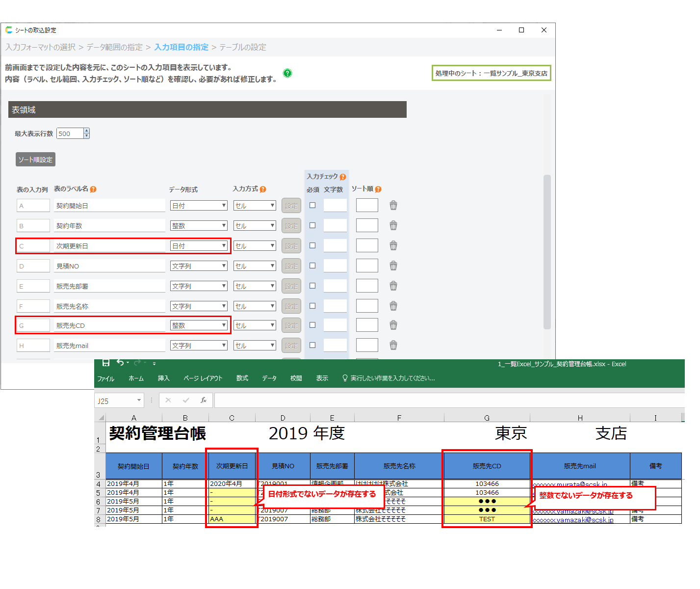
Task: Click help icon next to ソート順
Action: click(x=378, y=189)
